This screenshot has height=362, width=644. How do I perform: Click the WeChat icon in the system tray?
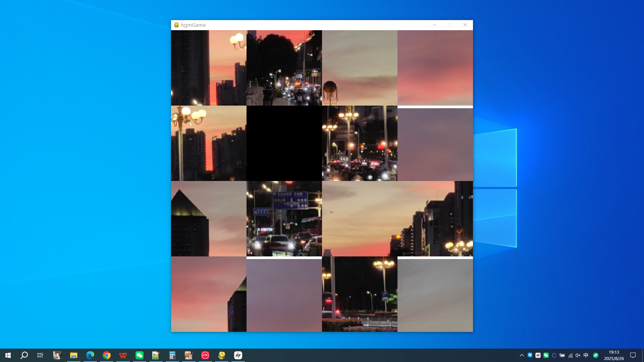(x=546, y=355)
